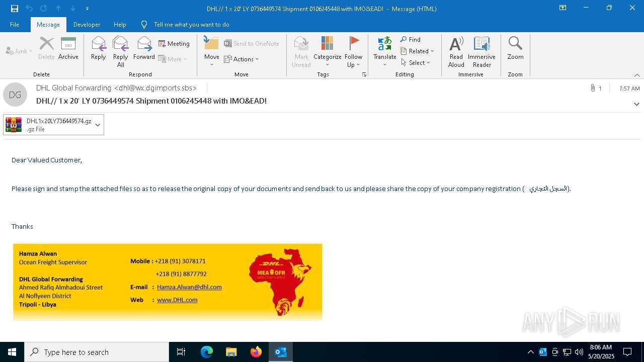Click the Zoom magnifier button
The width and height of the screenshot is (644, 362).
[x=515, y=48]
